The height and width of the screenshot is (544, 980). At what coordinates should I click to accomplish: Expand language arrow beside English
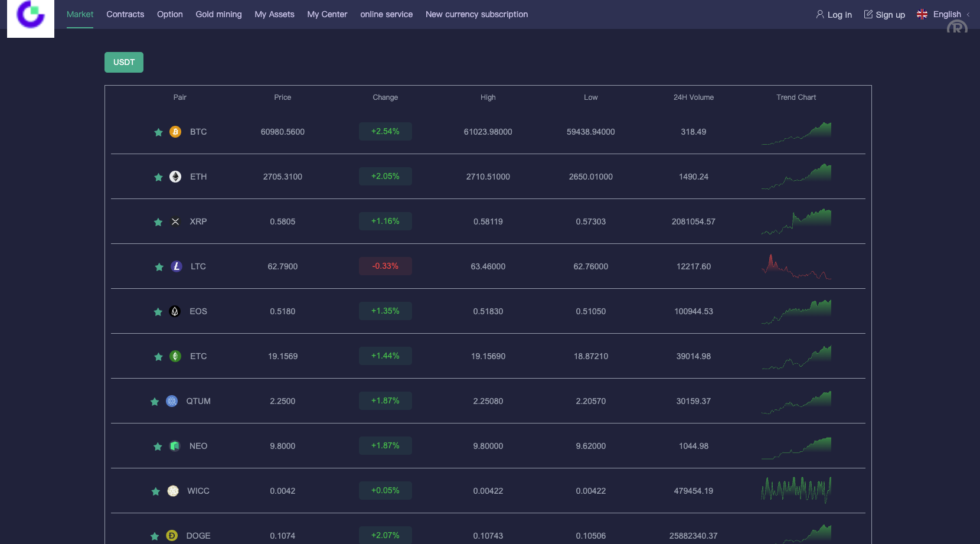point(968,15)
